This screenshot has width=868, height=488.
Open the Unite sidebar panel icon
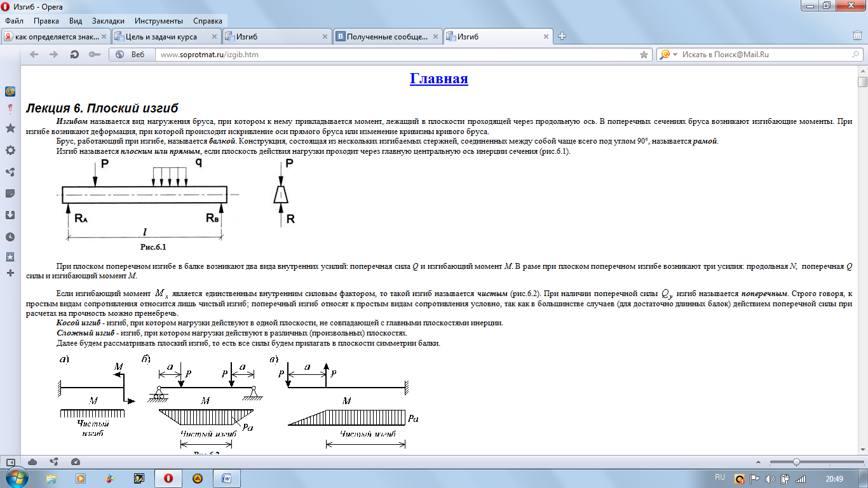click(x=10, y=172)
